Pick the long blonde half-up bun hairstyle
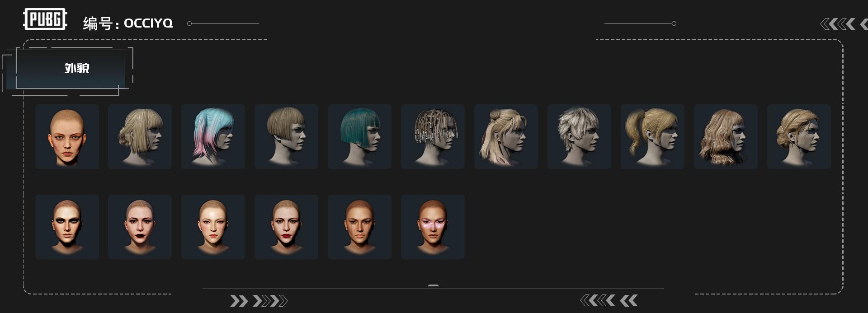Screen dimensions: 868x313 click(506, 136)
